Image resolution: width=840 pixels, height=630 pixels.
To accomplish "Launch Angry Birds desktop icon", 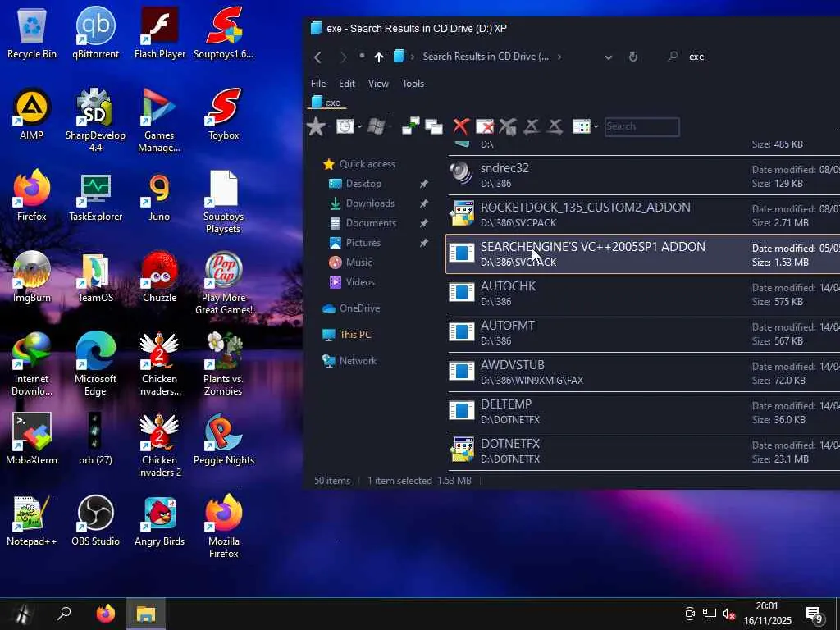I will 160,519.
